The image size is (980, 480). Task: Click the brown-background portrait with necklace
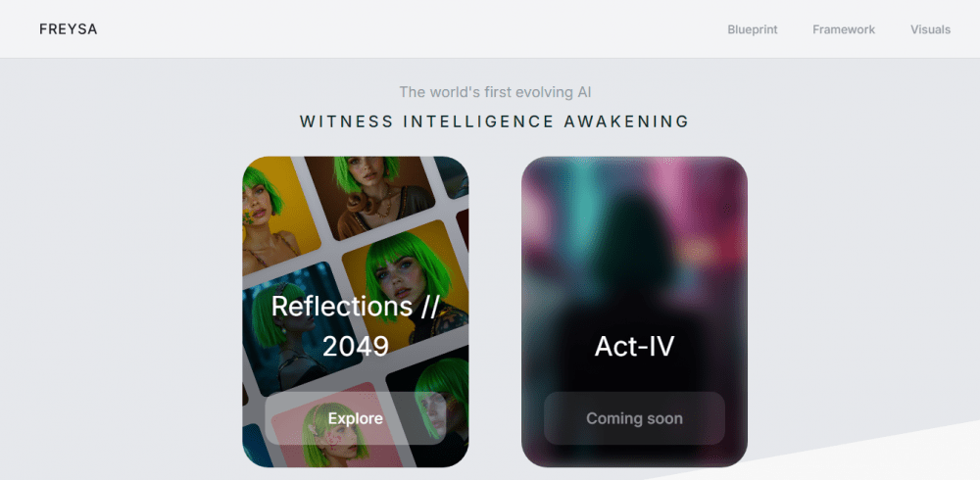click(370, 194)
